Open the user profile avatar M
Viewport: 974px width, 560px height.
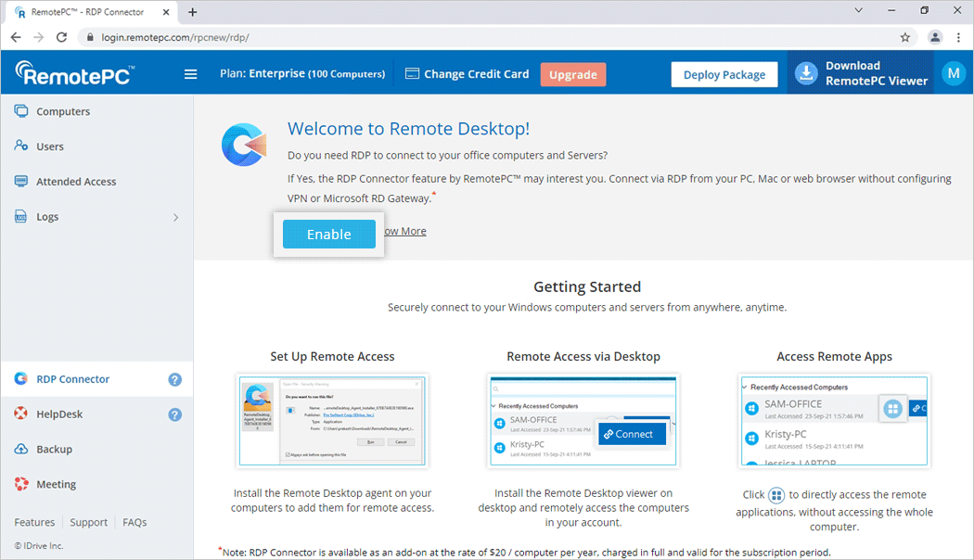pos(953,73)
